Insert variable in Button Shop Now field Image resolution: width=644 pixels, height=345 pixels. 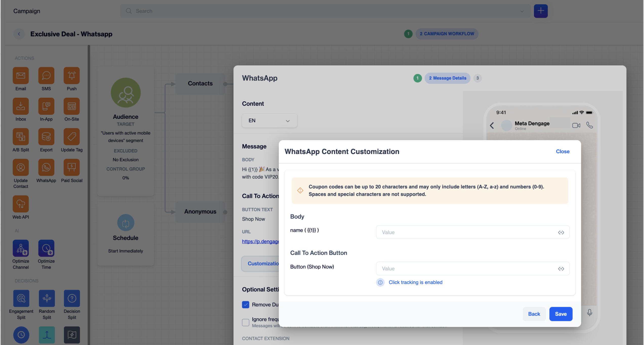pyautogui.click(x=561, y=269)
